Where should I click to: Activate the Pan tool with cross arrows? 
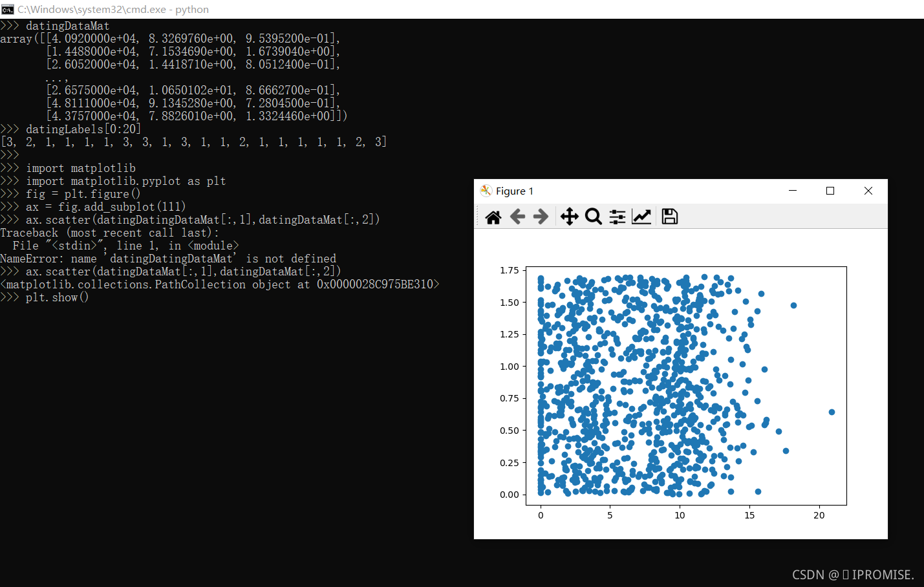coord(569,217)
